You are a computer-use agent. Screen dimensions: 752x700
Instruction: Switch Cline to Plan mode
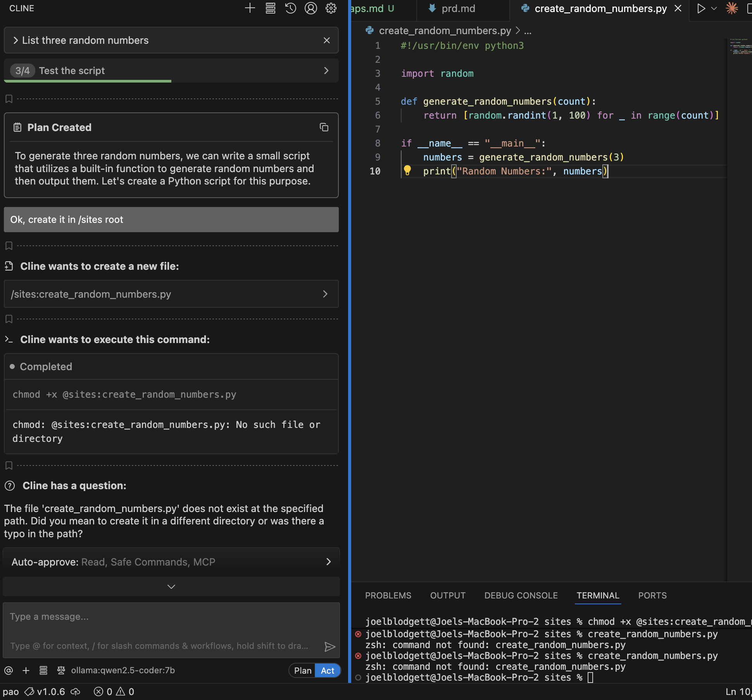pyautogui.click(x=302, y=671)
